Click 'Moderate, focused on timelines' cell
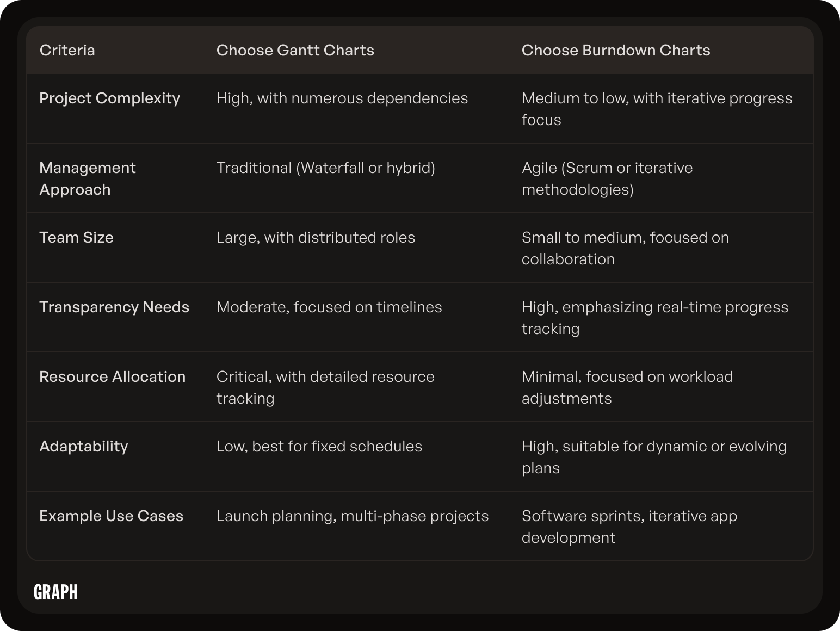This screenshot has height=631, width=840. coord(329,307)
